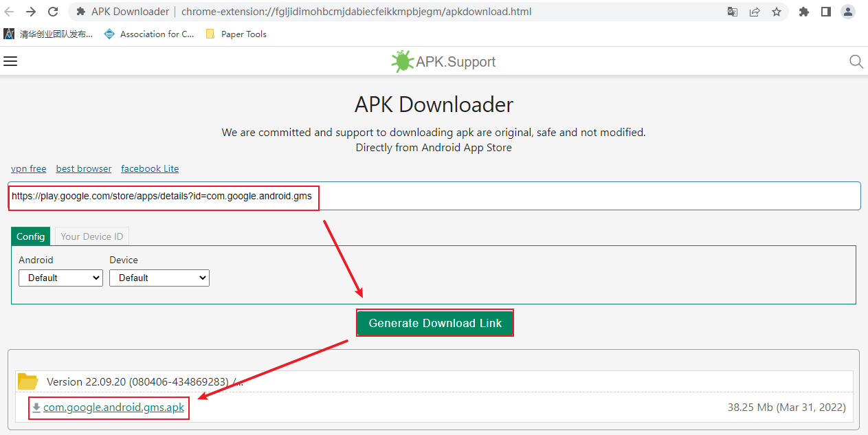Image resolution: width=868 pixels, height=435 pixels.
Task: Go forward with the browser forward arrow
Action: (31, 12)
